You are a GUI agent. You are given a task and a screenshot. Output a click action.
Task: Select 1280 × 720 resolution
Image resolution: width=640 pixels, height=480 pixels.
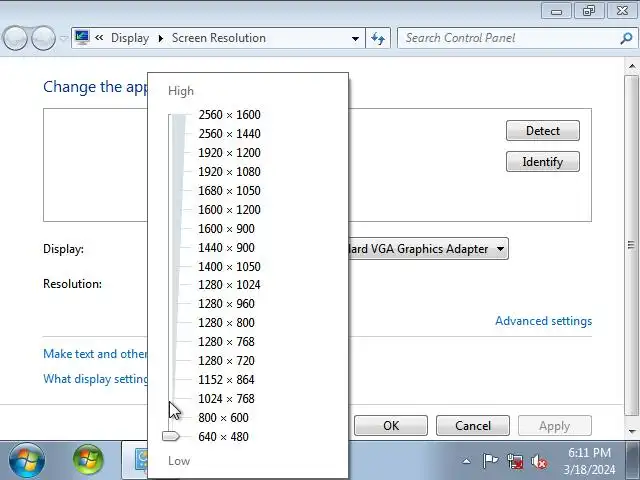(x=226, y=361)
